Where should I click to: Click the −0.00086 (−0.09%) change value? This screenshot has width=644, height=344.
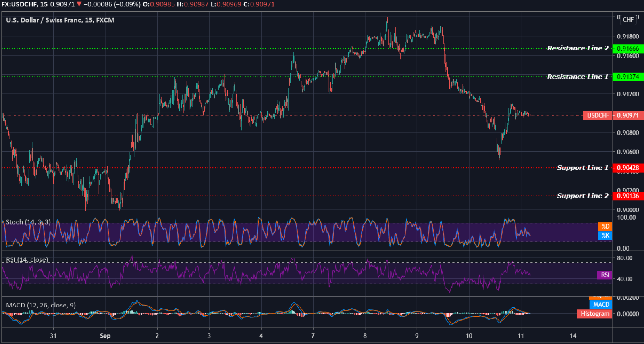(112, 4)
